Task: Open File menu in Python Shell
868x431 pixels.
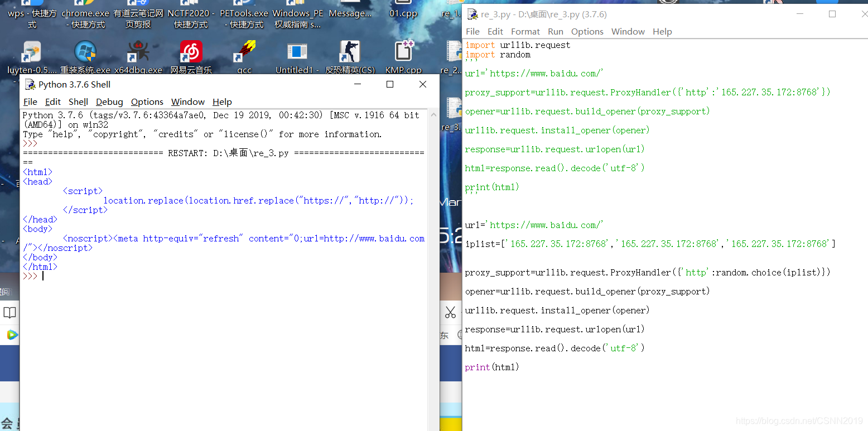Action: point(30,101)
